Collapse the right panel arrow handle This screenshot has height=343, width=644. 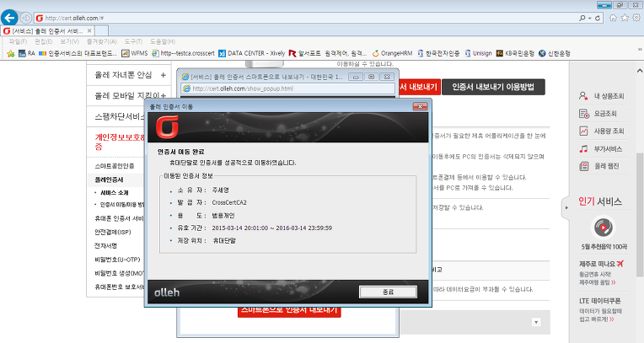click(x=566, y=207)
